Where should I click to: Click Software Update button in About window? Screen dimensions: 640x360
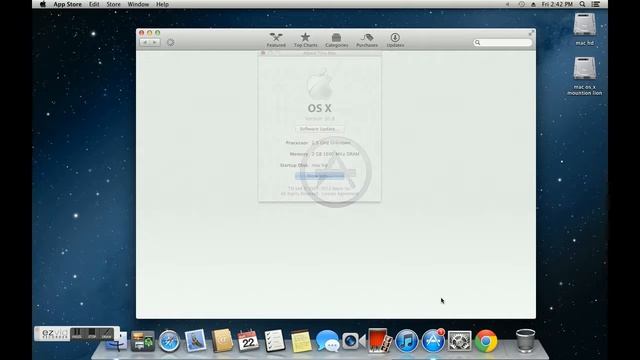(x=320, y=129)
